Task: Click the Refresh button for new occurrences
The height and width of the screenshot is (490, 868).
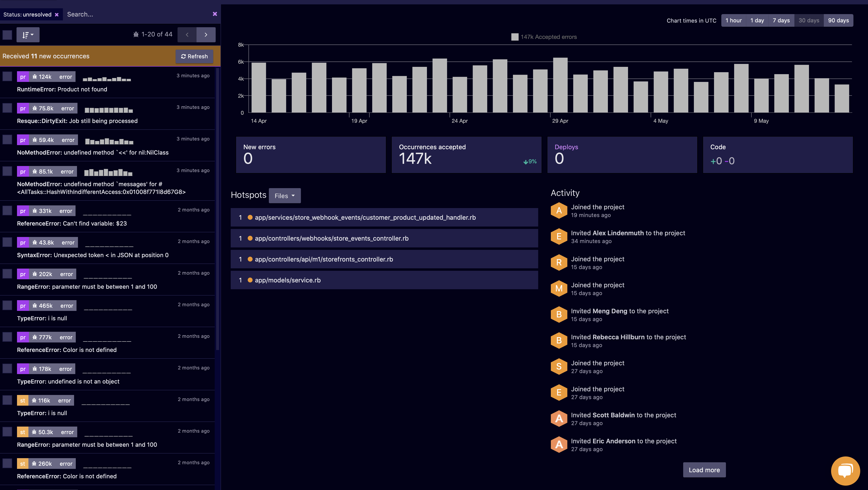Action: (x=195, y=56)
